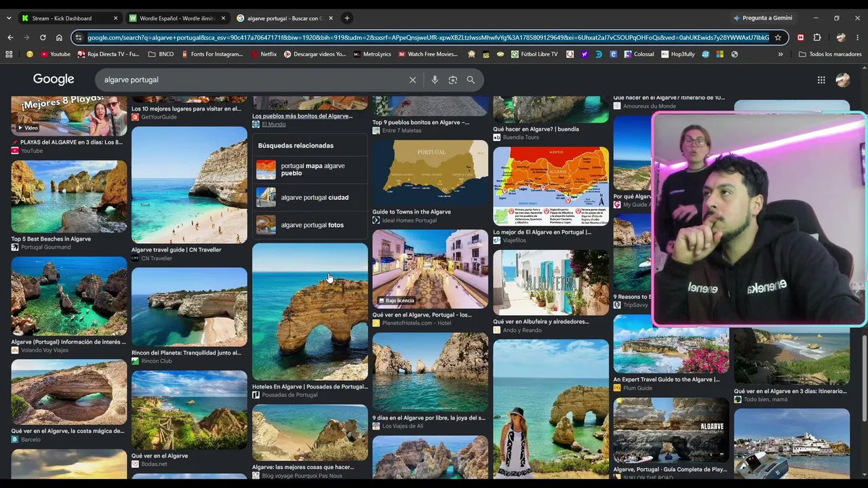Open a new browser tab

[x=347, y=18]
